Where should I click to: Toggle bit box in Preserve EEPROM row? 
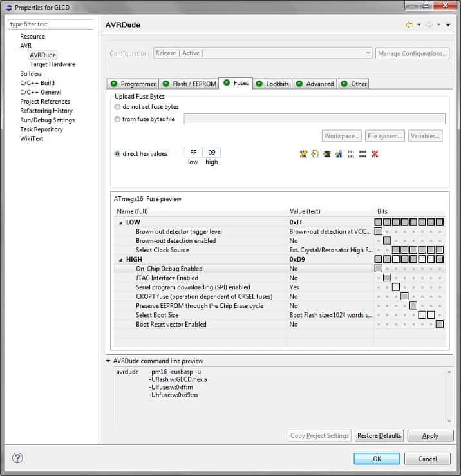click(x=413, y=305)
